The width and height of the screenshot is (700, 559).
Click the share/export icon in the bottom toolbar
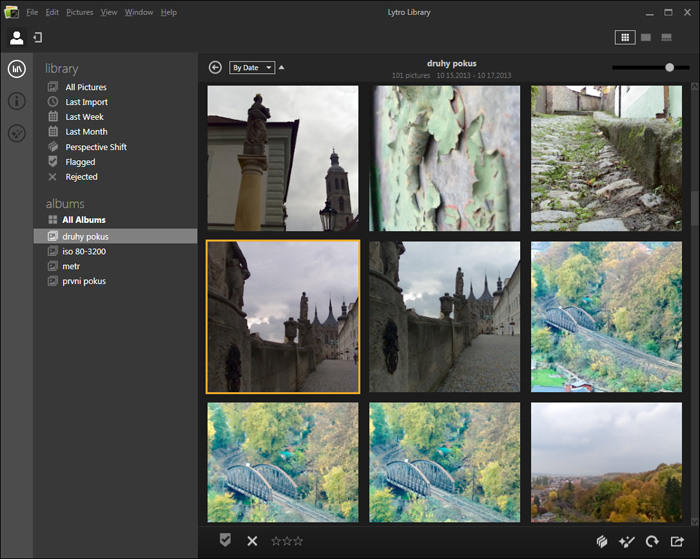point(678,541)
